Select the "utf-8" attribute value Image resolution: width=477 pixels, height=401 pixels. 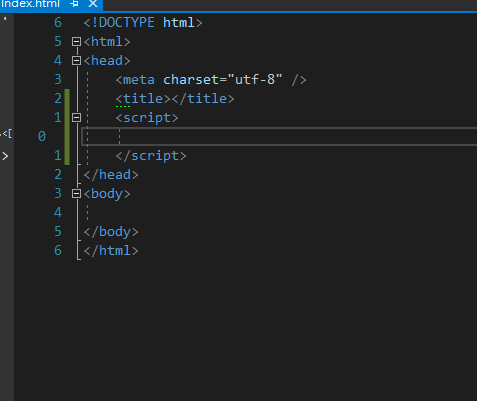click(x=255, y=80)
